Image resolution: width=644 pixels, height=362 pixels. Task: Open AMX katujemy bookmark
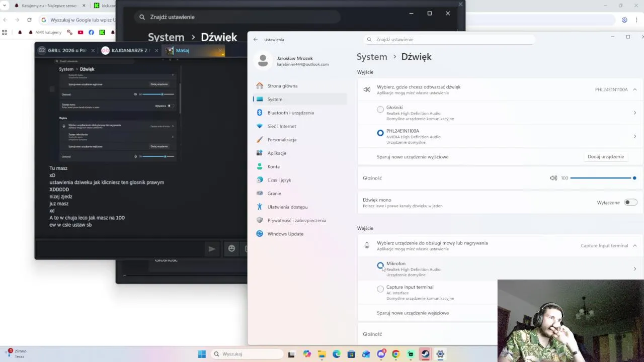(x=45, y=32)
